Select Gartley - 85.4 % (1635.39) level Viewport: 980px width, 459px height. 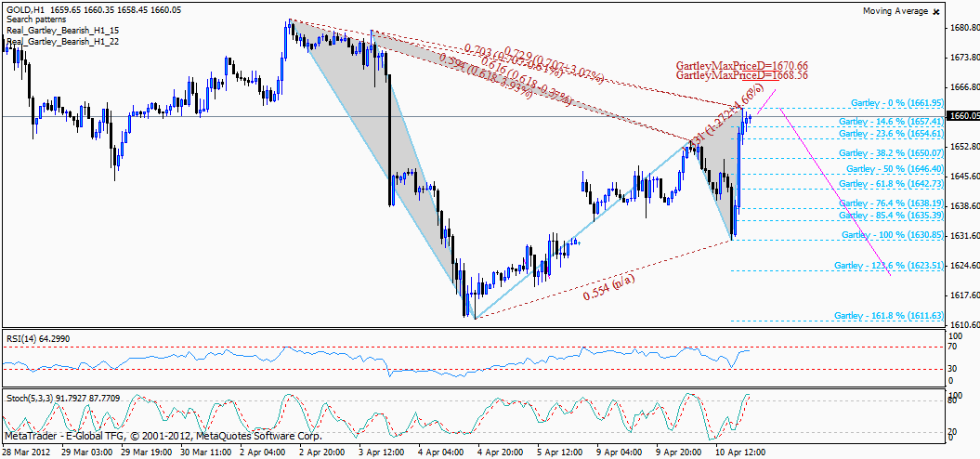point(891,216)
